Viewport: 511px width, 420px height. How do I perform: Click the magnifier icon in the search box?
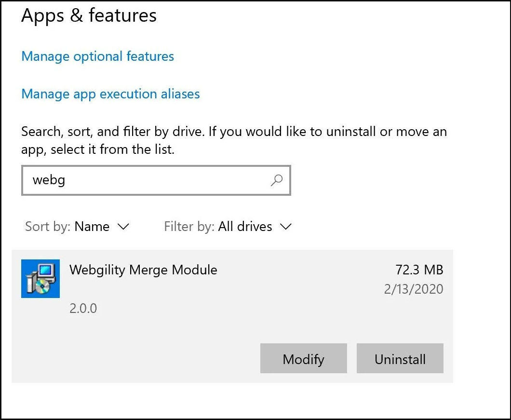[277, 181]
